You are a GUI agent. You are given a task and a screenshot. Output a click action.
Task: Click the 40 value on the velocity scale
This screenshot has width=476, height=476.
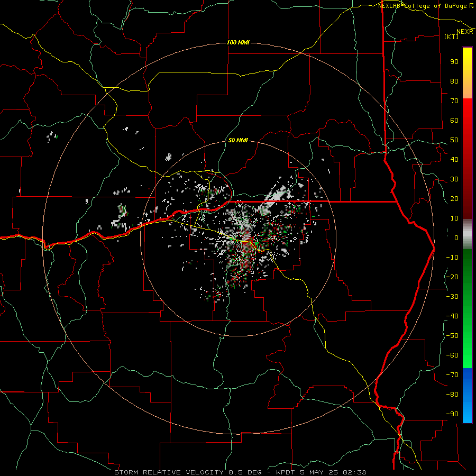coord(454,160)
